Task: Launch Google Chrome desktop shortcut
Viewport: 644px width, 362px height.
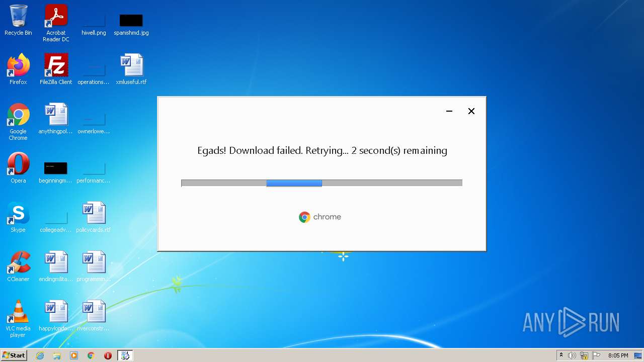Action: click(18, 122)
